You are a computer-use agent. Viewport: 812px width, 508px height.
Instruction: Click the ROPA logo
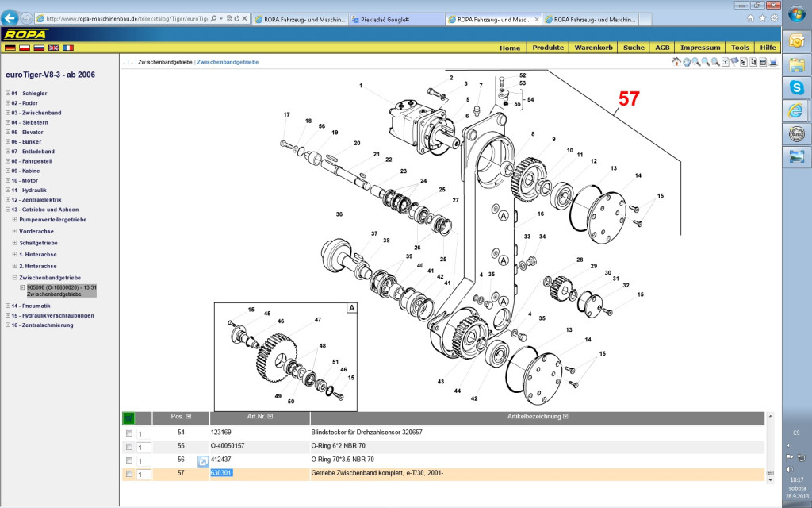26,35
